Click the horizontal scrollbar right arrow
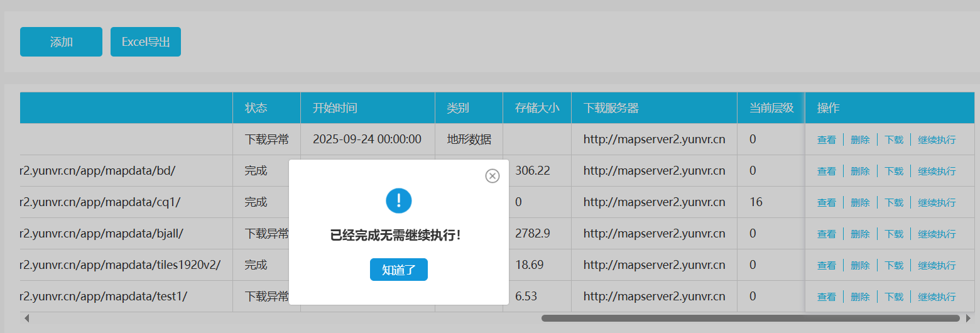 (x=969, y=319)
